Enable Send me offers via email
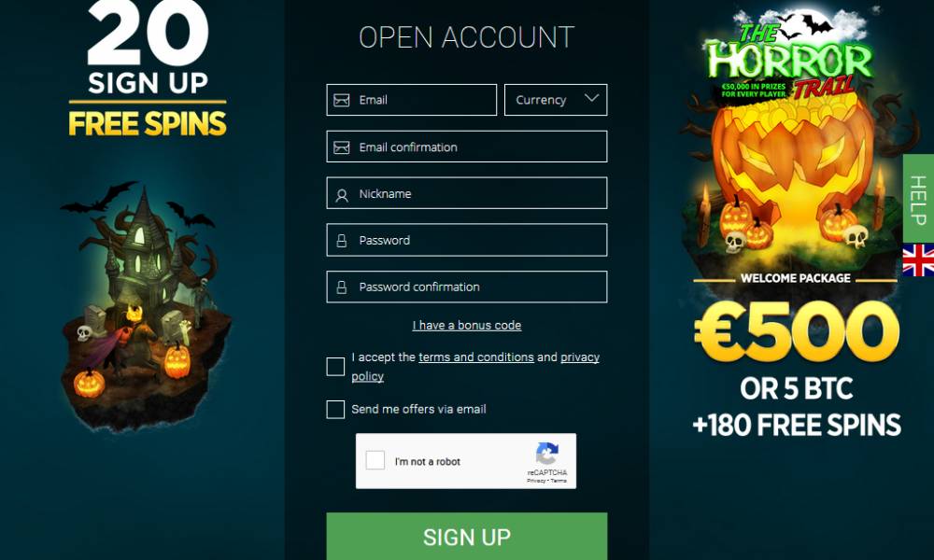 pyautogui.click(x=335, y=410)
